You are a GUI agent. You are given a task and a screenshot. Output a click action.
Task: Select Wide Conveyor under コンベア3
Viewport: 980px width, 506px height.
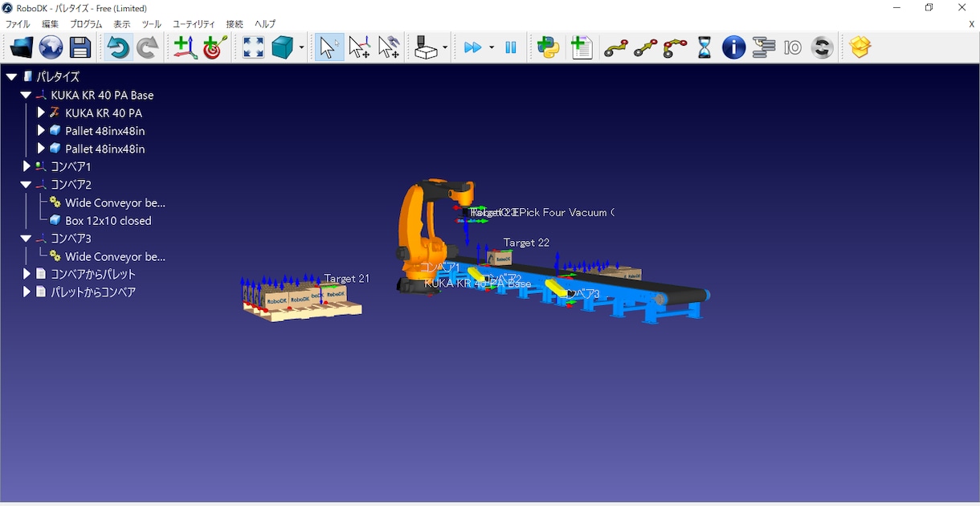(x=115, y=256)
